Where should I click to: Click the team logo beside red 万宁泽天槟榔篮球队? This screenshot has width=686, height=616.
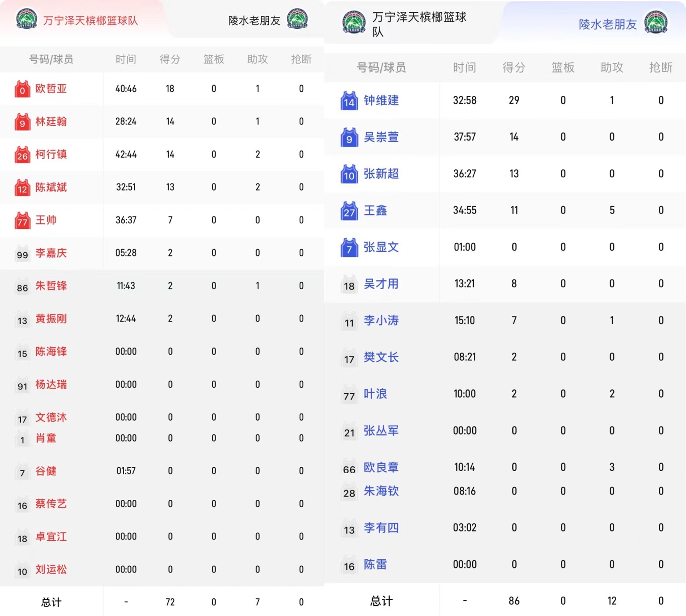click(x=26, y=19)
